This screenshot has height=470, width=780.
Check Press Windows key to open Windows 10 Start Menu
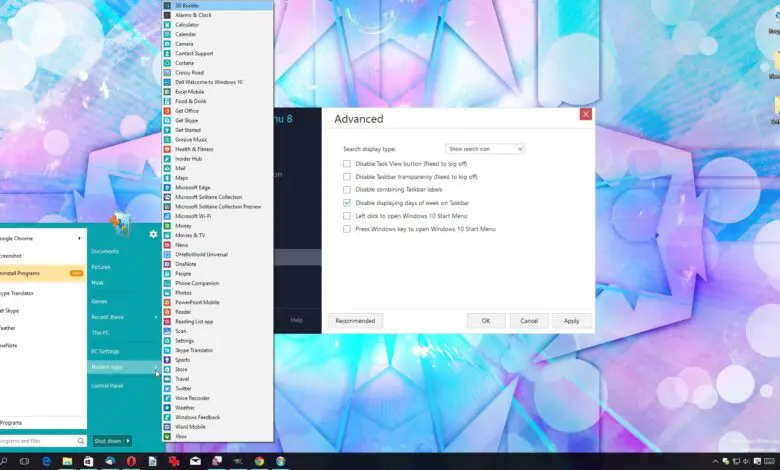click(x=347, y=229)
